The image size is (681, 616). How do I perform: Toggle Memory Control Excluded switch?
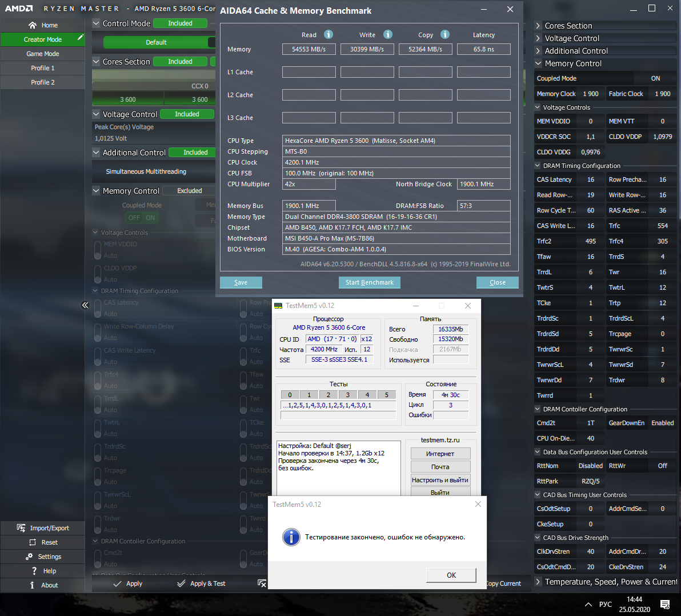[189, 191]
